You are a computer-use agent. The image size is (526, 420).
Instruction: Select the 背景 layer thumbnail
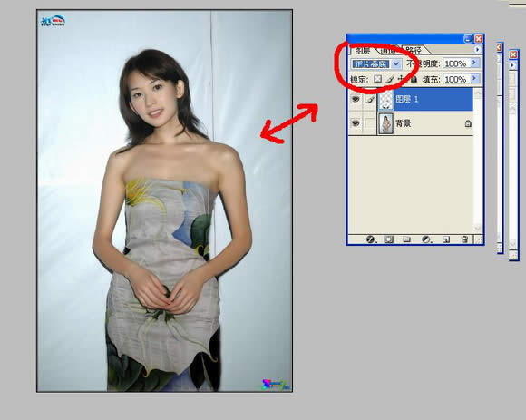point(385,123)
